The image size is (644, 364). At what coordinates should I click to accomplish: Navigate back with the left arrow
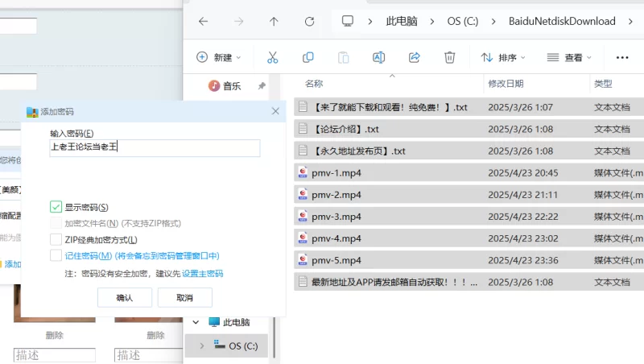[203, 22]
